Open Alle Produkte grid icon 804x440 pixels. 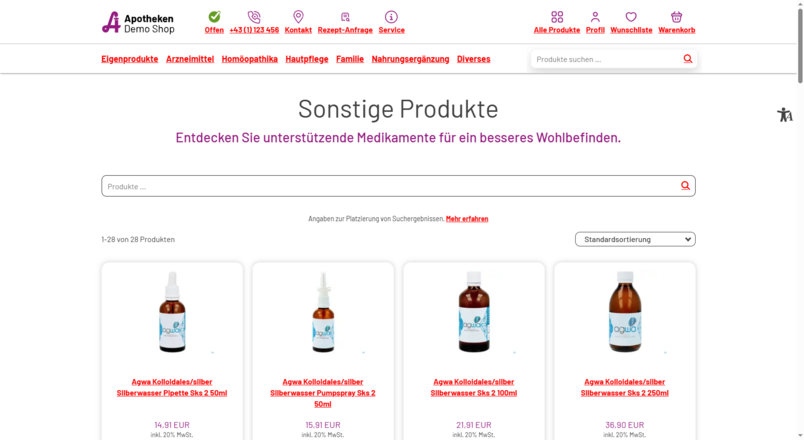coord(557,17)
